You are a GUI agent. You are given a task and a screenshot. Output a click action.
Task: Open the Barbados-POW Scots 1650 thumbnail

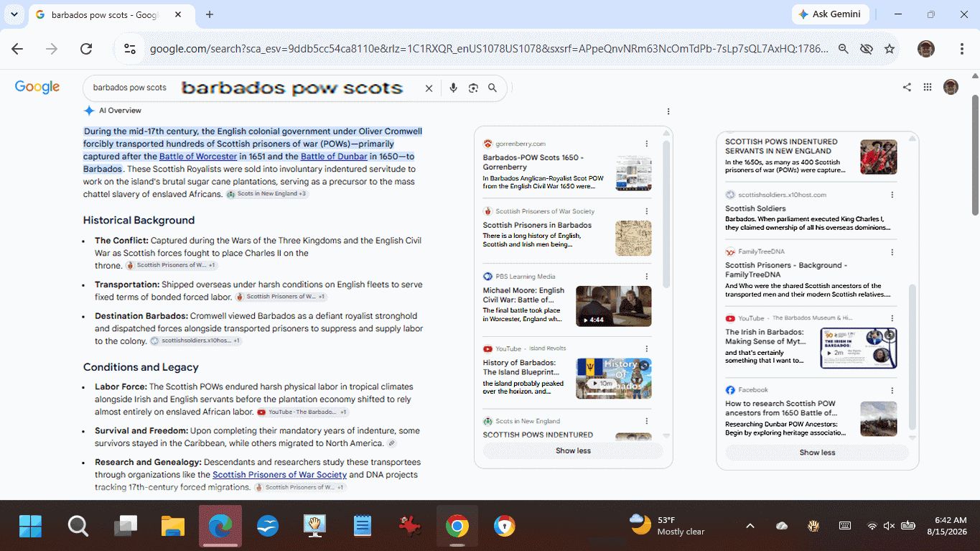(633, 173)
